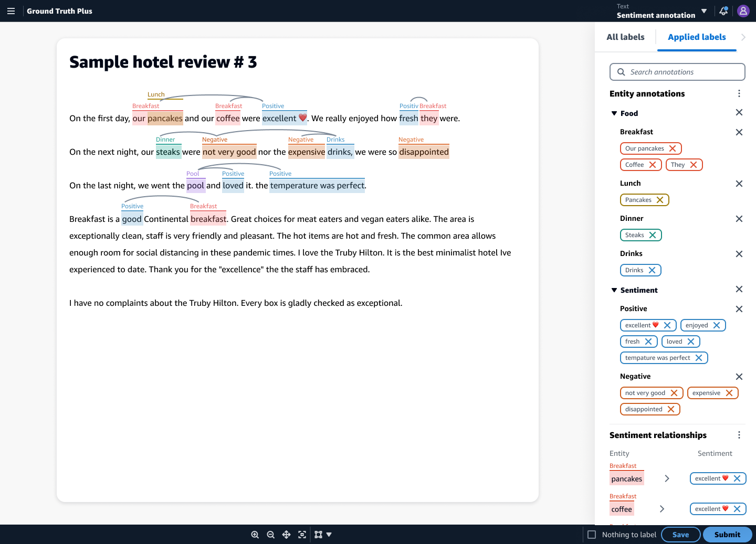This screenshot has height=544, width=756.
Task: Open the Sentiment annotation task dropdown
Action: [704, 11]
